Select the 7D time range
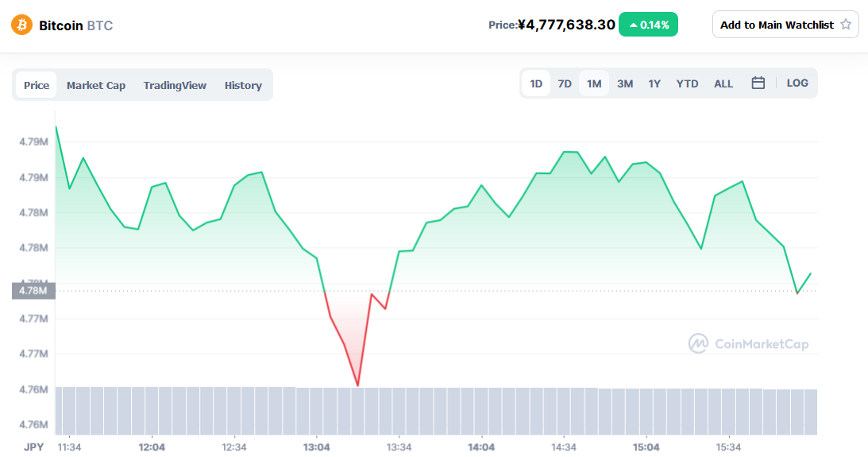Screen dimensions: 868x457 [x=565, y=83]
